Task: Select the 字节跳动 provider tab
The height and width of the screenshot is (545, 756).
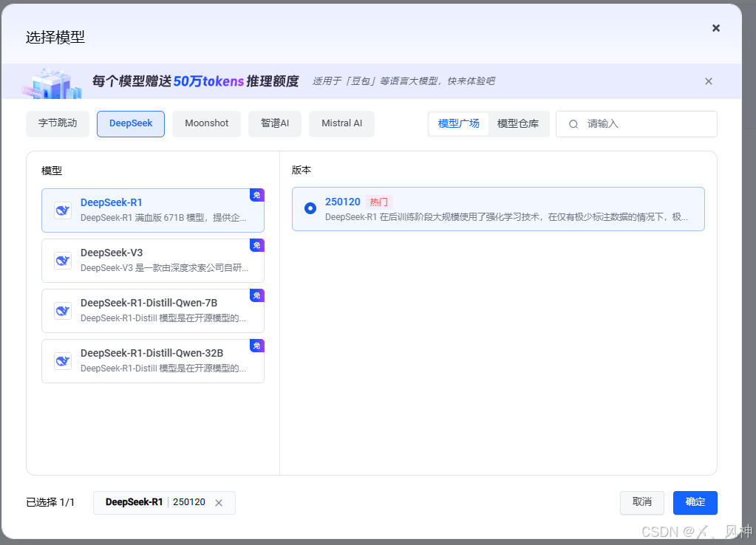Action: pos(58,123)
